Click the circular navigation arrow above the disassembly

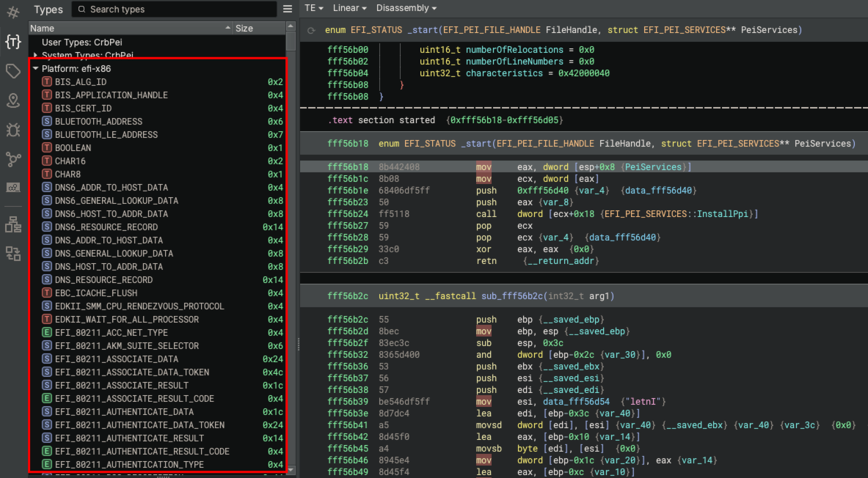[310, 30]
